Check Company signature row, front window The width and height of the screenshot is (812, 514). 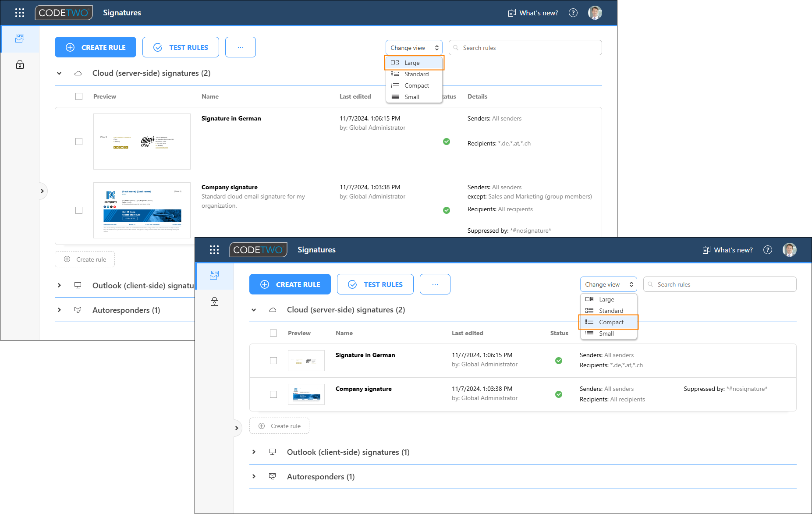[273, 394]
